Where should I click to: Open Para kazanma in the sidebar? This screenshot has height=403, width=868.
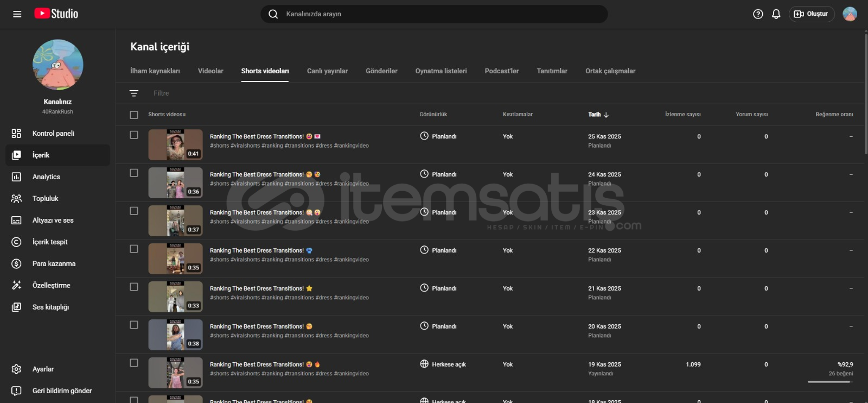54,264
